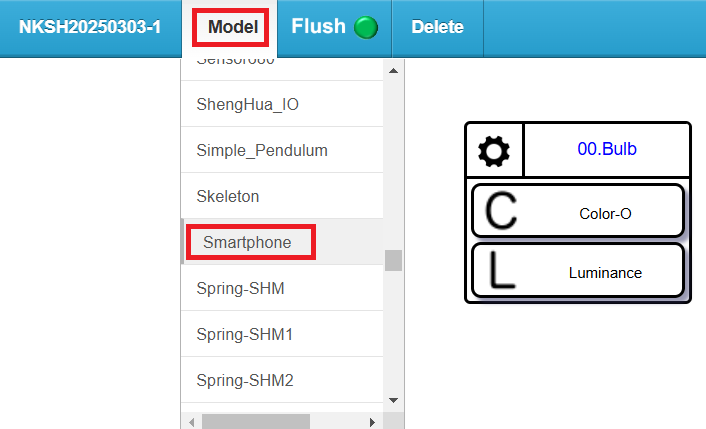Select Smartphone from the model list

[247, 242]
